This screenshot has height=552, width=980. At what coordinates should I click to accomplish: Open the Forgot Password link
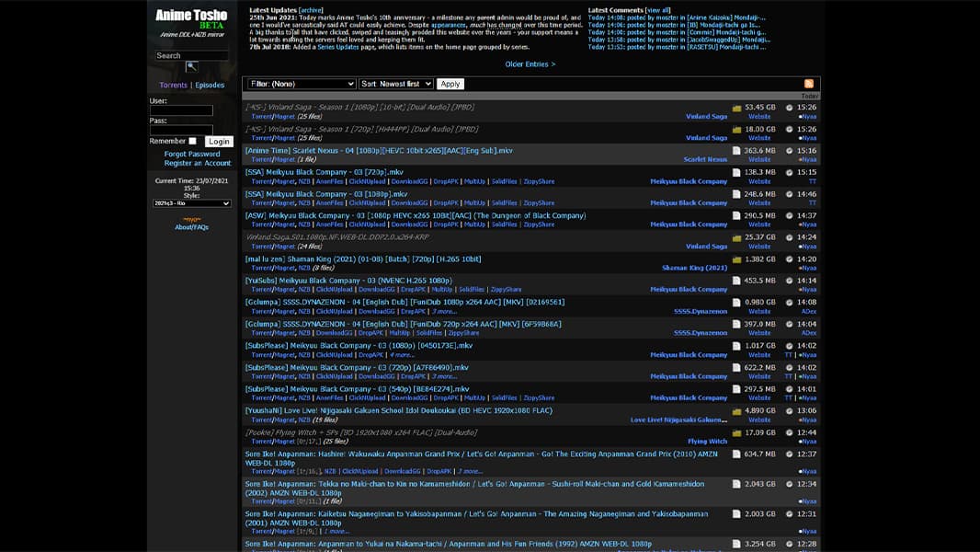[192, 154]
